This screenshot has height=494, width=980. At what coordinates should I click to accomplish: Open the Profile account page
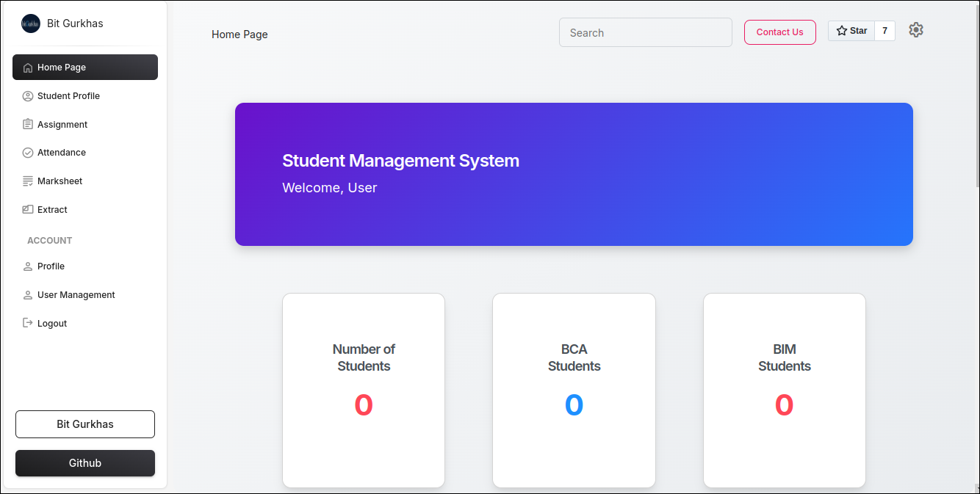(51, 266)
